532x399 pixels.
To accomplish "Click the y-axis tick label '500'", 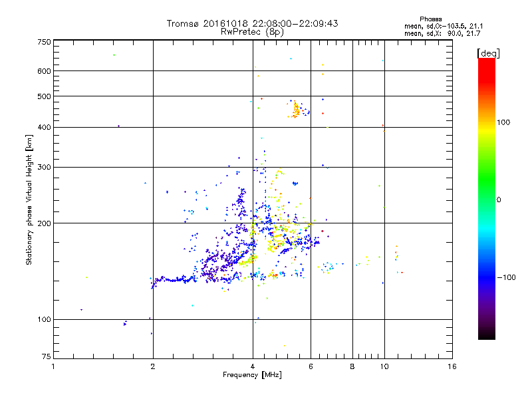I will pyautogui.click(x=44, y=96).
